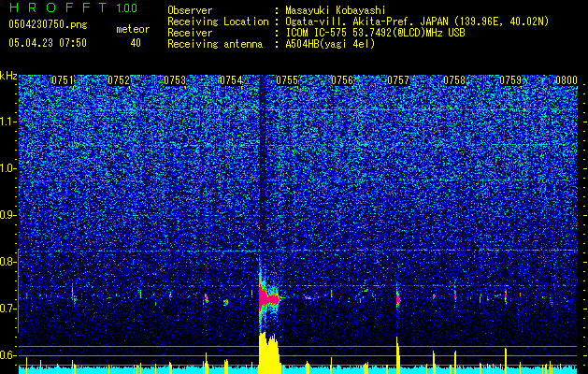The height and width of the screenshot is (374, 588).
Task: Click the meteor label
Action: click(133, 29)
